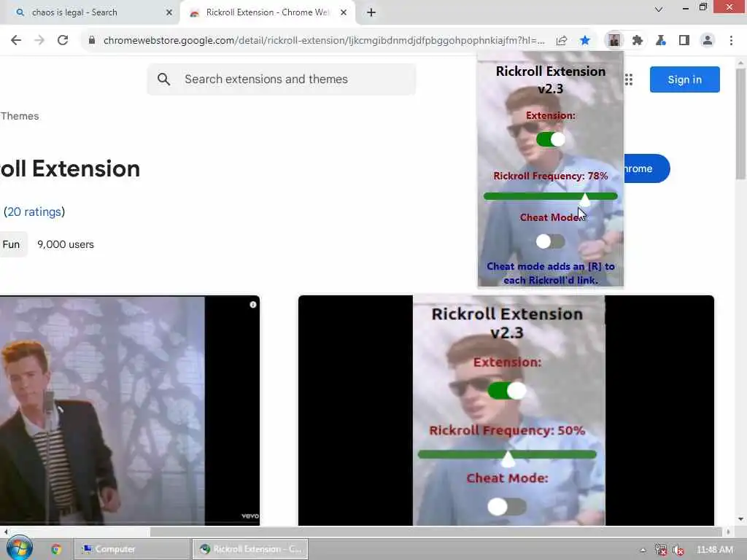
Task: Click the 11:48 AM system clock
Action: pyautogui.click(x=715, y=550)
